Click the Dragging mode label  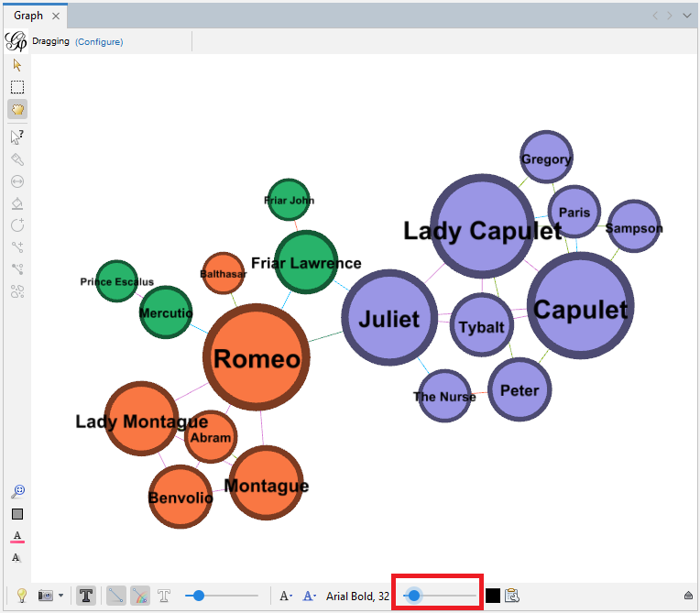[x=50, y=41]
